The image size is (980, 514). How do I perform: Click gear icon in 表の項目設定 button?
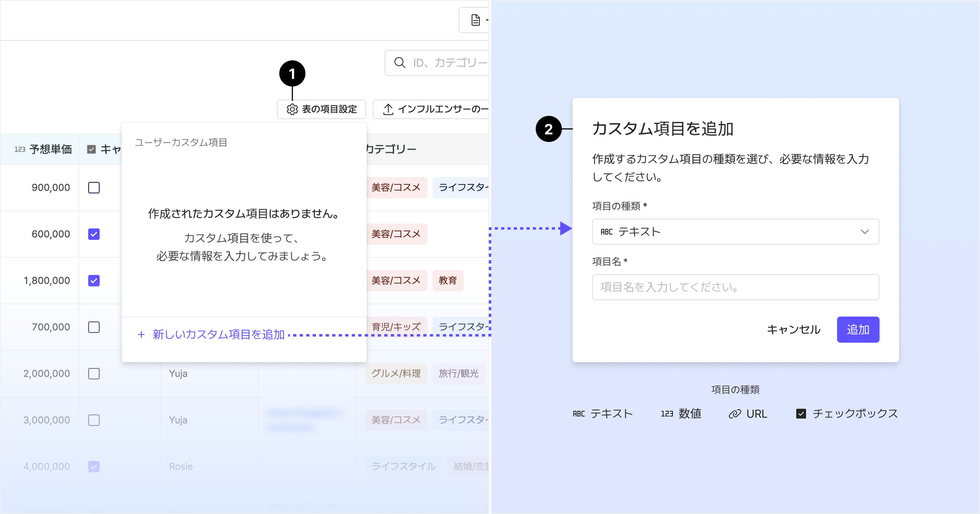(292, 109)
